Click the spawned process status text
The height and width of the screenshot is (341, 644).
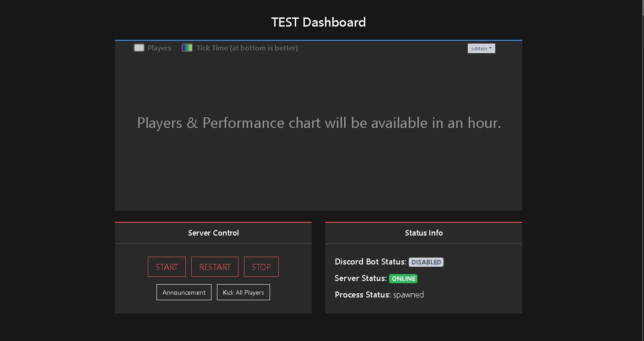click(x=408, y=295)
